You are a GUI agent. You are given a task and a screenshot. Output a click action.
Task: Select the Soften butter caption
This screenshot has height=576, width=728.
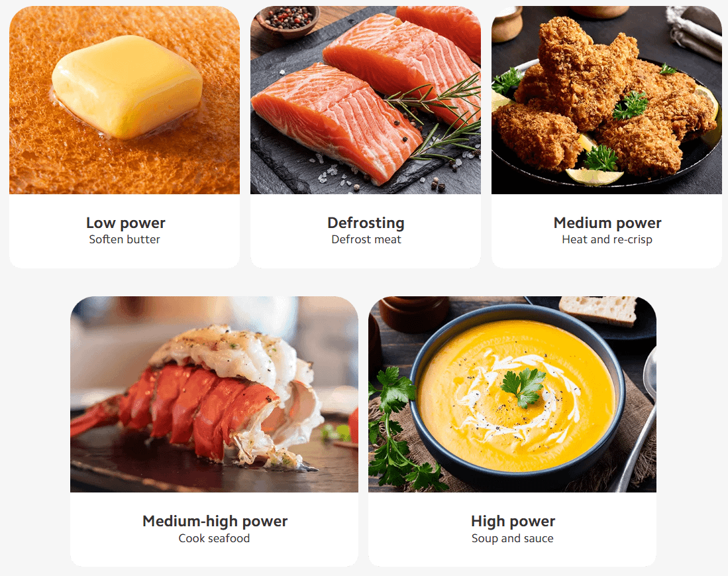tap(125, 239)
